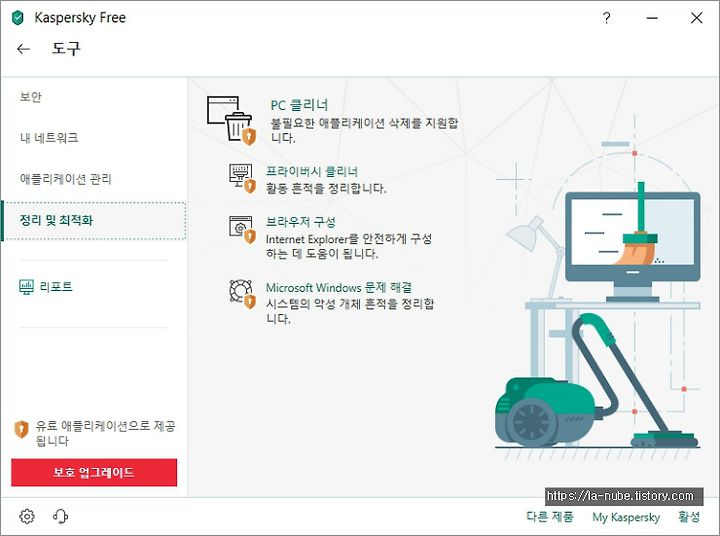720x536 pixels.
Task: Open the PC 클리너 link
Action: tap(299, 105)
